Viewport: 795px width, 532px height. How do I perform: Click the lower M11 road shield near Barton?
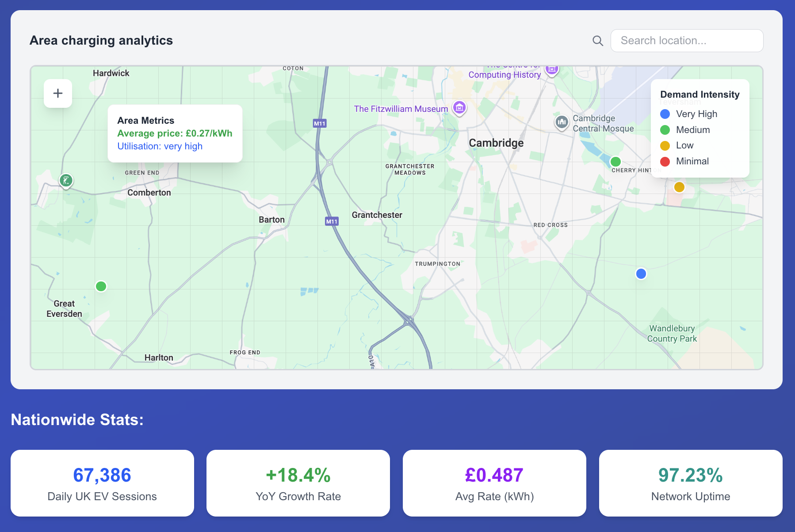(332, 221)
